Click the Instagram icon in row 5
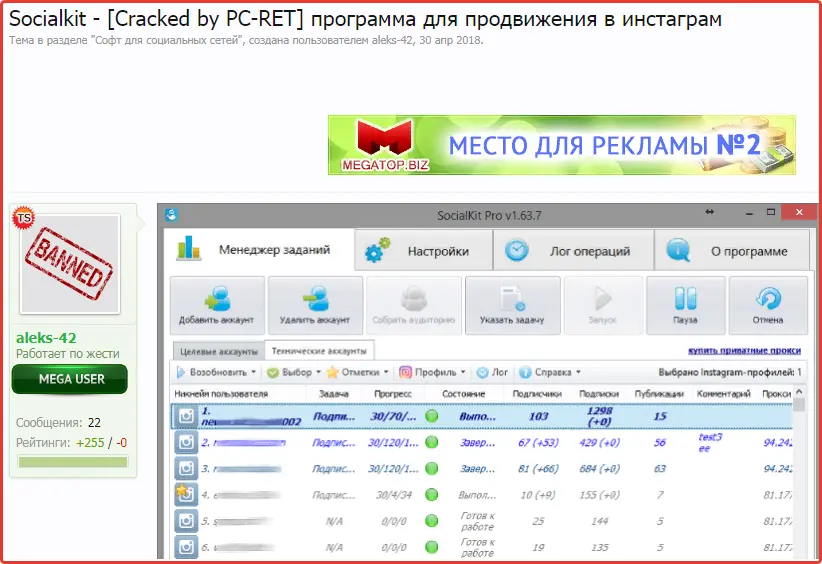This screenshot has height=564, width=822. tap(186, 520)
